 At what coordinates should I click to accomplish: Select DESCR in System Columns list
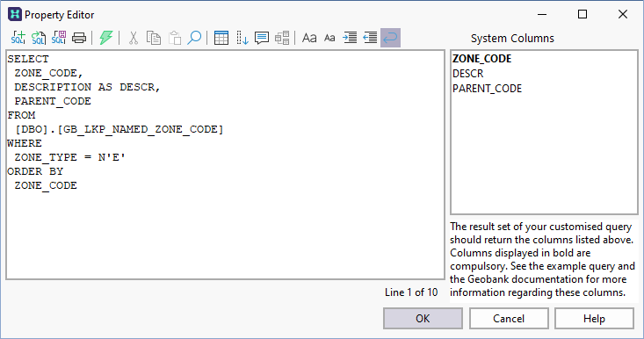pyautogui.click(x=467, y=74)
